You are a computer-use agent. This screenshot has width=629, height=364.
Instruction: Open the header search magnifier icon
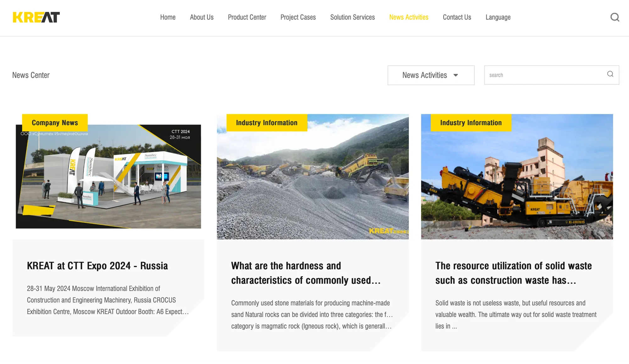[x=615, y=17]
